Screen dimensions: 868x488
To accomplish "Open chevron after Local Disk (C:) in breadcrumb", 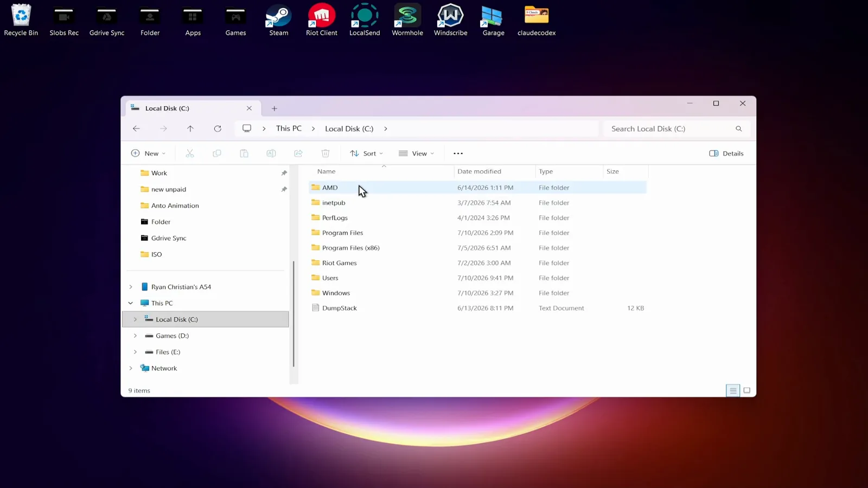I will (x=386, y=129).
